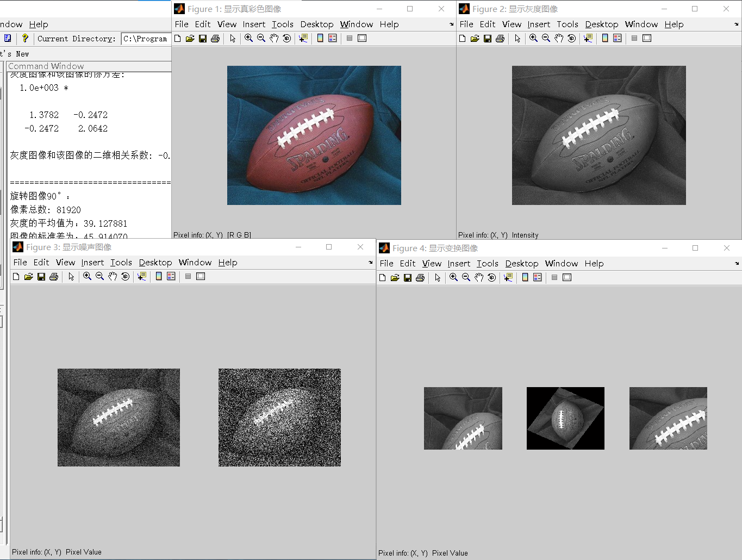This screenshot has height=560, width=742.
Task: Print icon in Figure 2 toolbar
Action: coord(500,39)
